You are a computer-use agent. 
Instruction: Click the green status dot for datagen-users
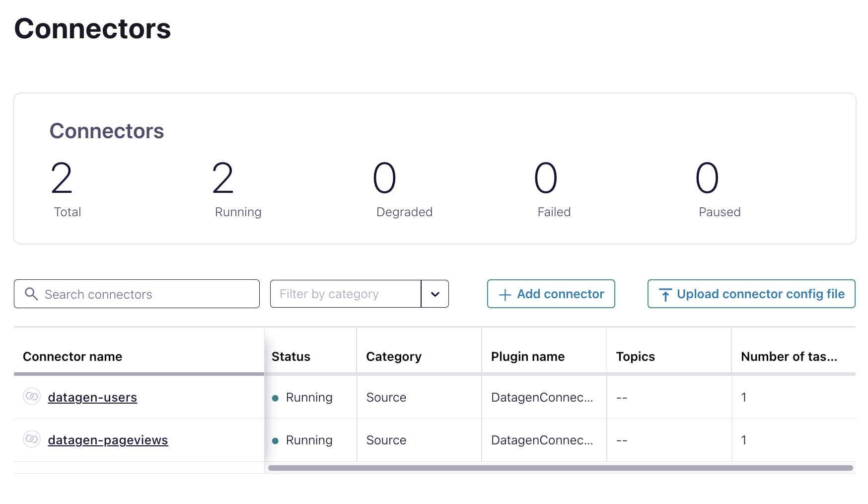[275, 398]
